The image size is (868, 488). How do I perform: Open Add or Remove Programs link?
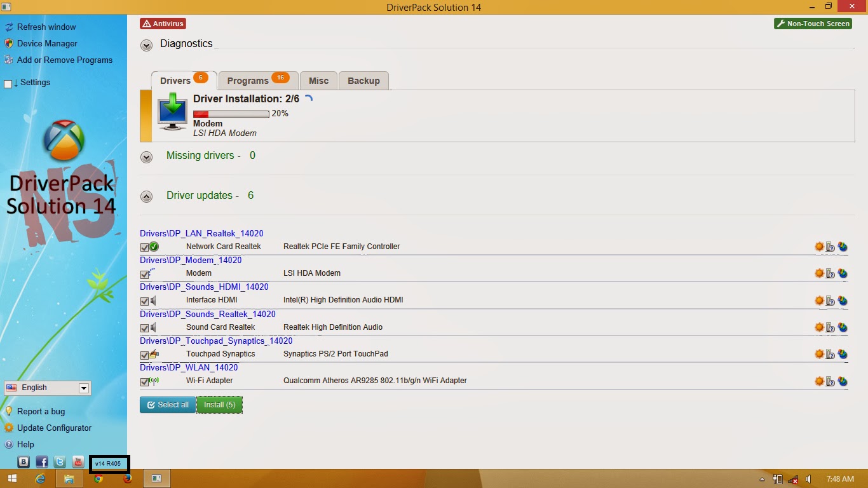[x=65, y=60]
